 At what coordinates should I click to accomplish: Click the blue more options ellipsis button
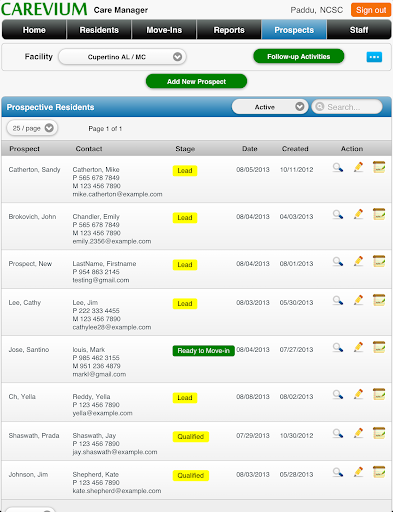[x=374, y=57]
